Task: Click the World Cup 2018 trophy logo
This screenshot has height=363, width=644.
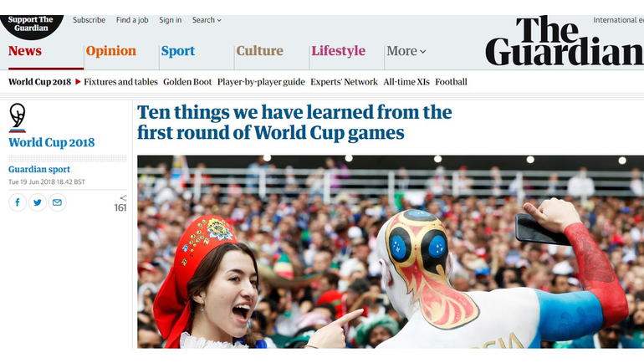Action: point(18,118)
